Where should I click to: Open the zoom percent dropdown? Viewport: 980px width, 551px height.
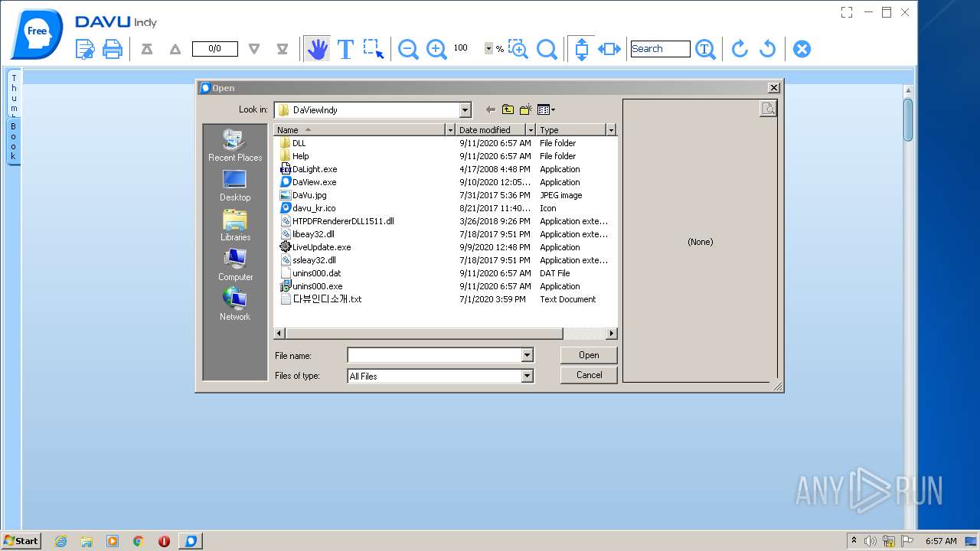click(488, 48)
